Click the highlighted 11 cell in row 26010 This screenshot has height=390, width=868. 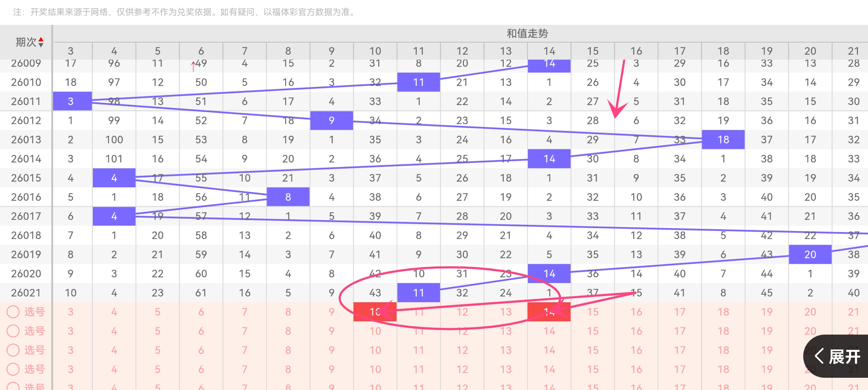[x=419, y=82]
